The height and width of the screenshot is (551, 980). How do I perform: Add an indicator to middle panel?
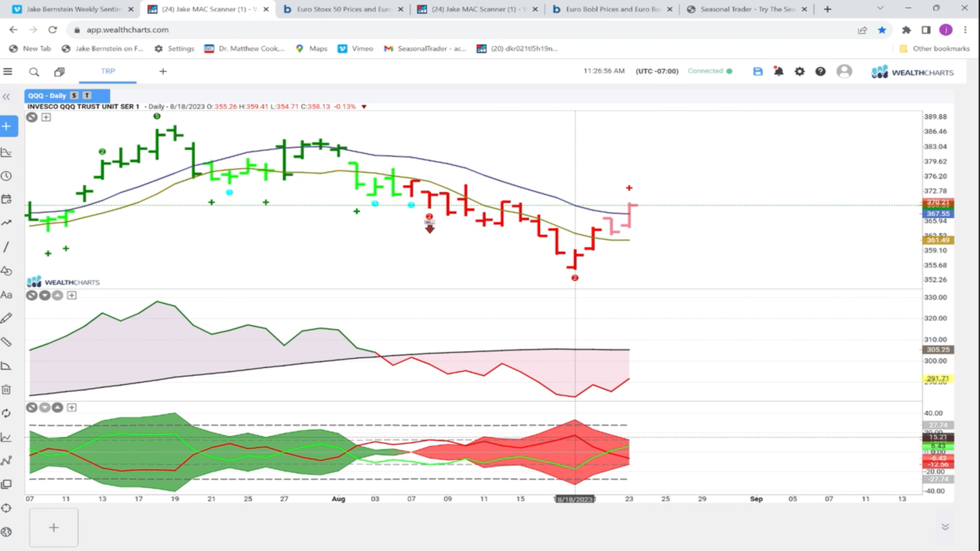point(71,295)
